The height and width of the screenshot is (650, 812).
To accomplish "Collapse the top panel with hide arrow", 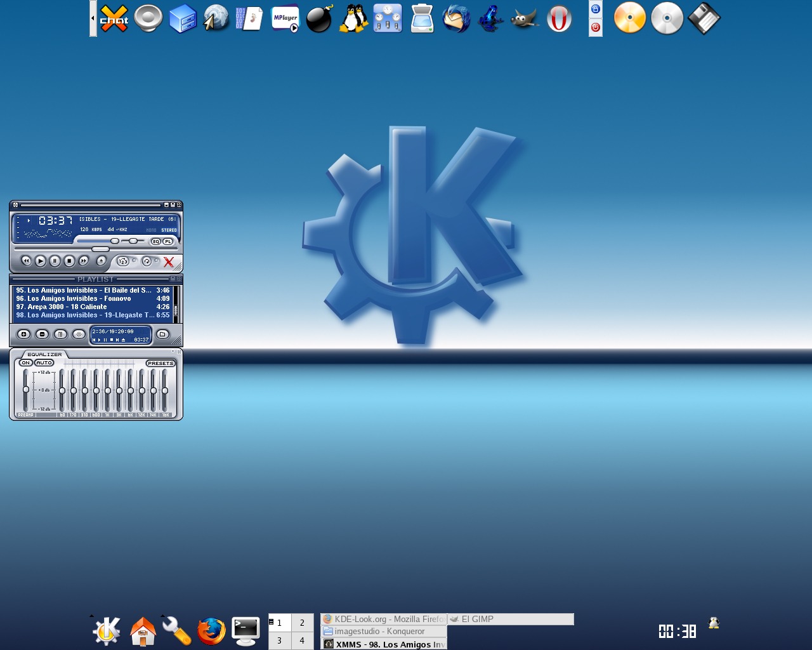I will point(93,18).
